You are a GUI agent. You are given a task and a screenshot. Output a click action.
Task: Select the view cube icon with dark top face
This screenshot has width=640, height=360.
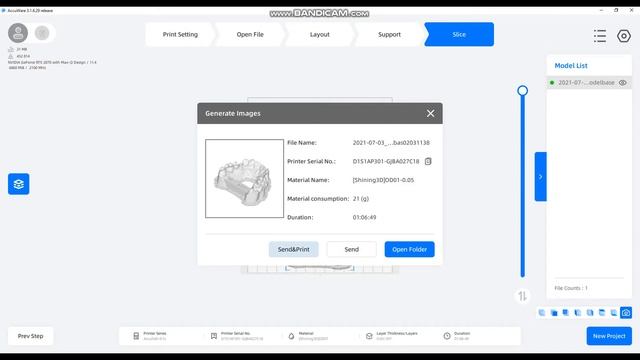(602, 313)
